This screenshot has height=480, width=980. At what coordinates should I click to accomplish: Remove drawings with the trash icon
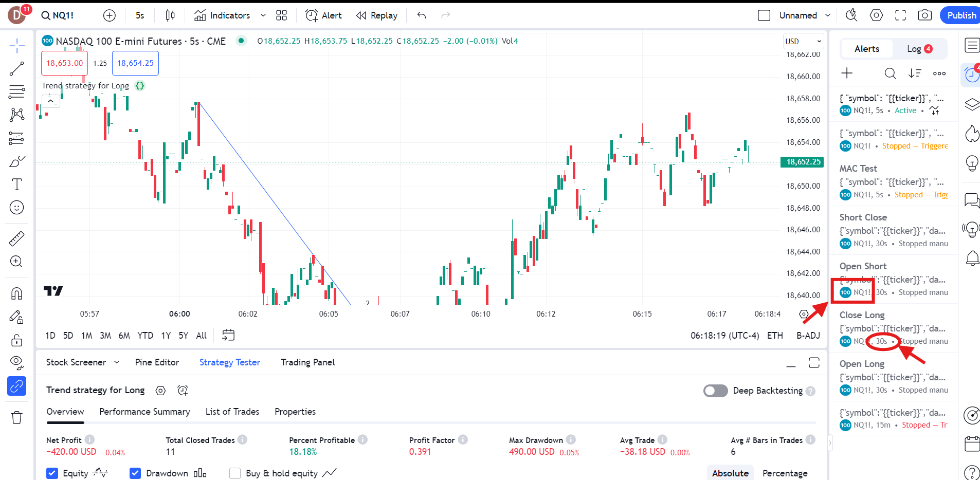click(x=16, y=417)
